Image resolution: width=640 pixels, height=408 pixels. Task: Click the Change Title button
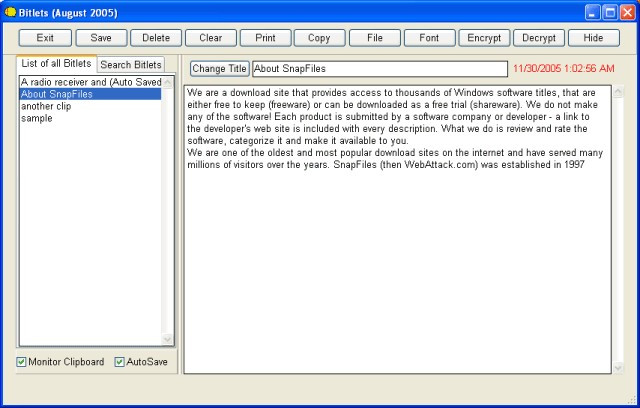click(220, 69)
